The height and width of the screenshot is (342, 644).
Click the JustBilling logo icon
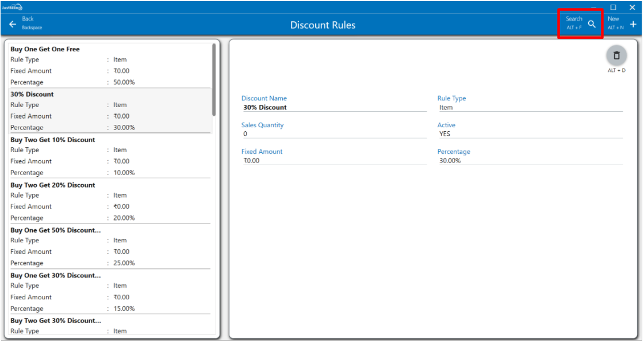click(x=12, y=7)
